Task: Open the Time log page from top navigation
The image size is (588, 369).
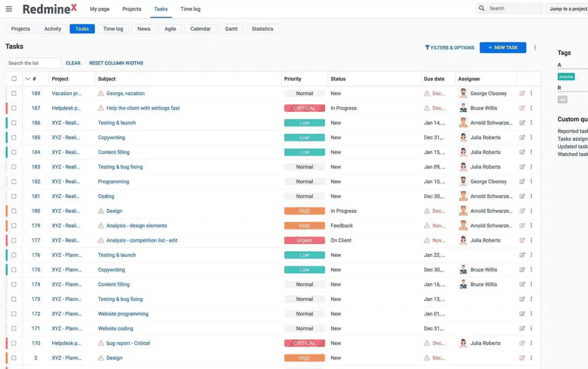Action: (x=190, y=9)
